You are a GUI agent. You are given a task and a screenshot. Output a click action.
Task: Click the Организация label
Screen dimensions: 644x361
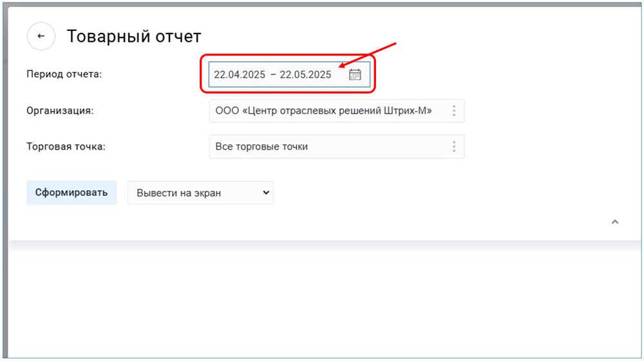(60, 110)
